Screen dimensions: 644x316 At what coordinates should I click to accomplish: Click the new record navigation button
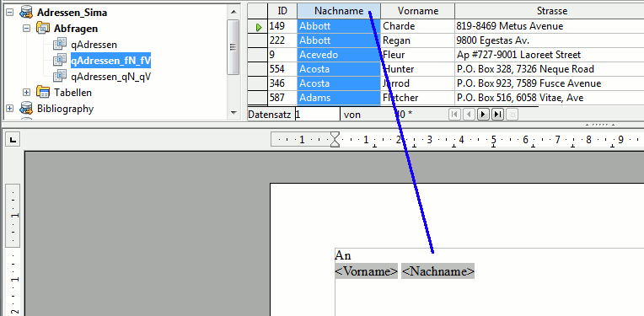tap(512, 114)
